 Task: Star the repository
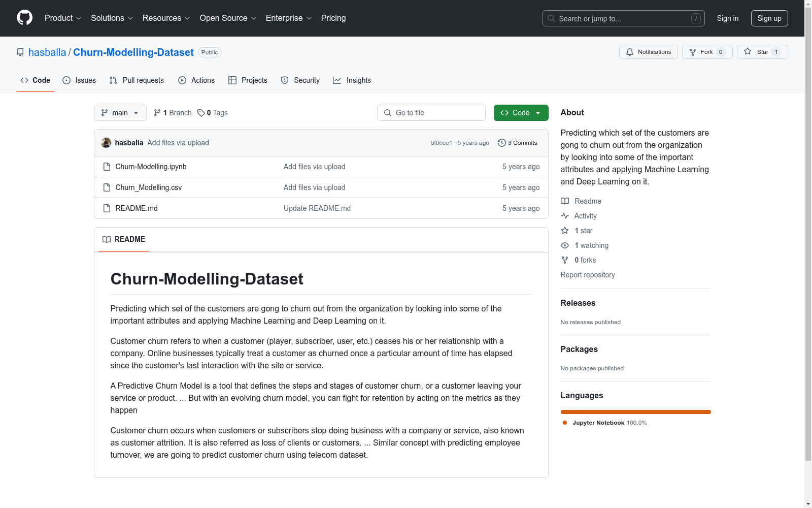pyautogui.click(x=762, y=52)
